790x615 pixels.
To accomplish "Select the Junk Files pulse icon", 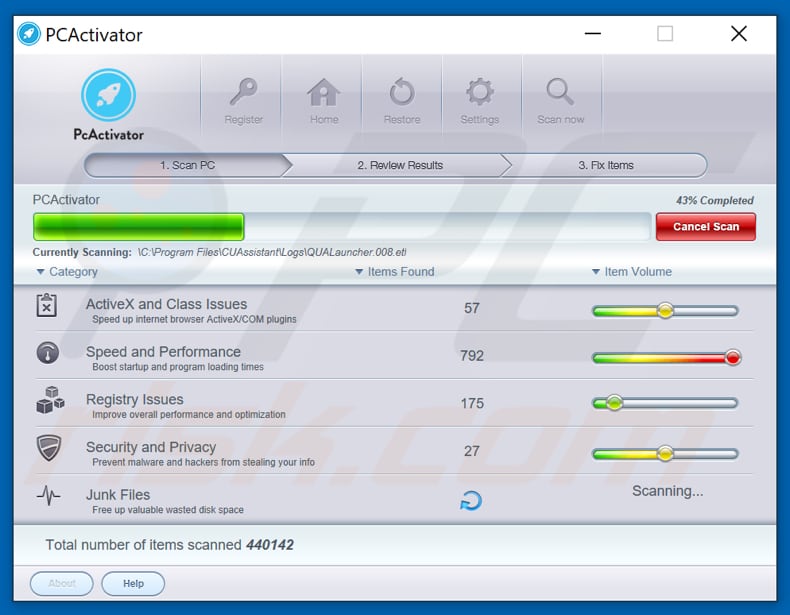I will click(48, 495).
